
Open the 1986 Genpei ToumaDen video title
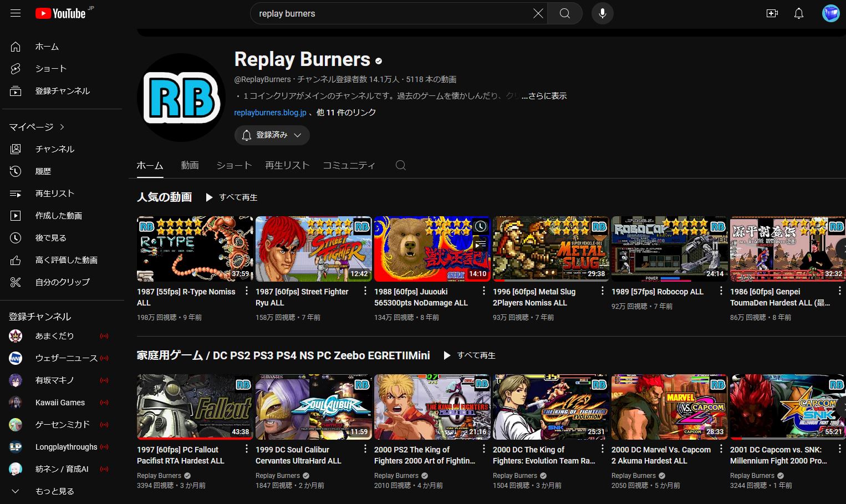[x=780, y=297]
